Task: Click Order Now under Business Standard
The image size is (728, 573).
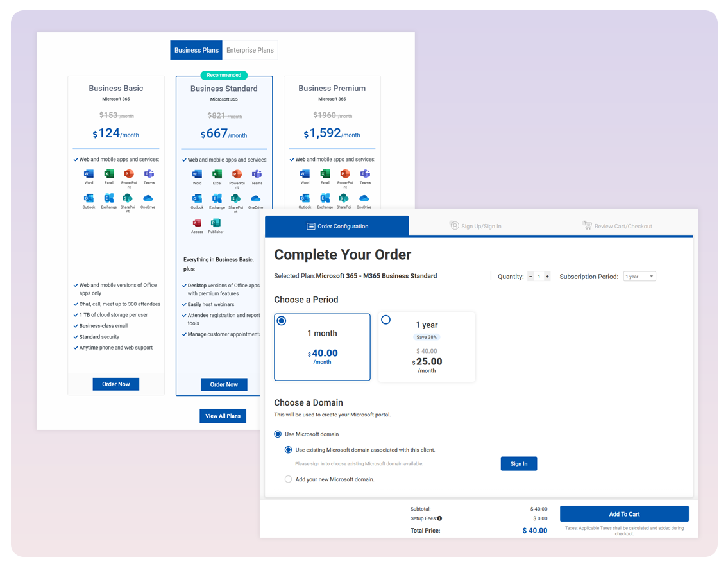Action: coord(224,384)
